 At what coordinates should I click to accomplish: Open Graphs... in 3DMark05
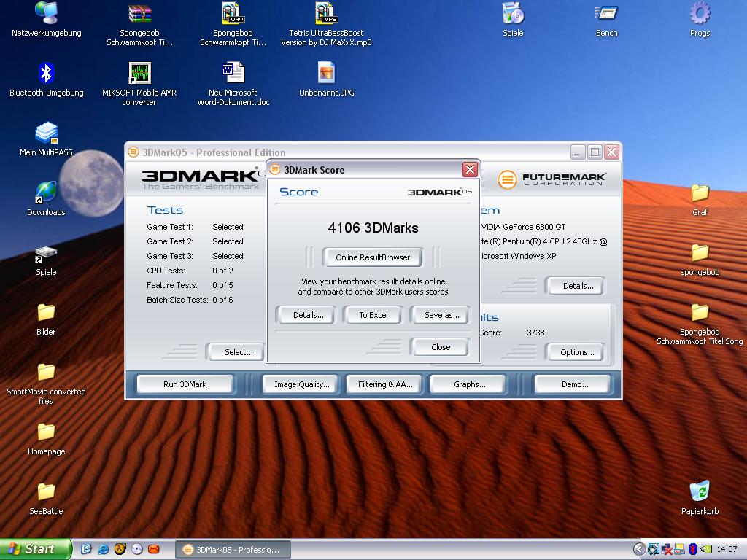469,384
